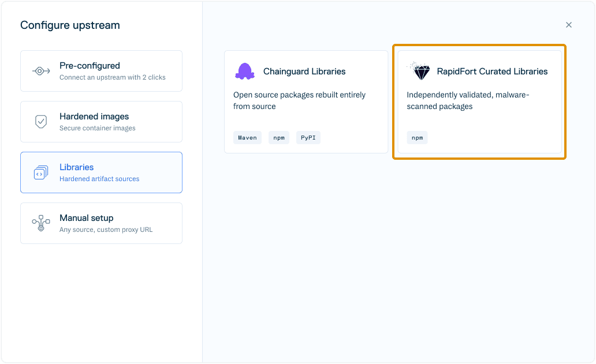Open the Hardened images section
Viewport: 596px width, 364px height.
(x=101, y=122)
